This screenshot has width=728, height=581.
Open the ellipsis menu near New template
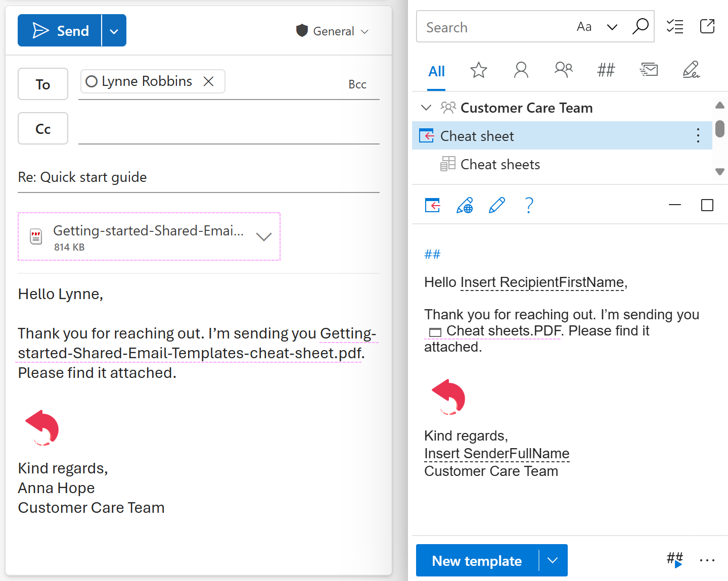point(707,560)
